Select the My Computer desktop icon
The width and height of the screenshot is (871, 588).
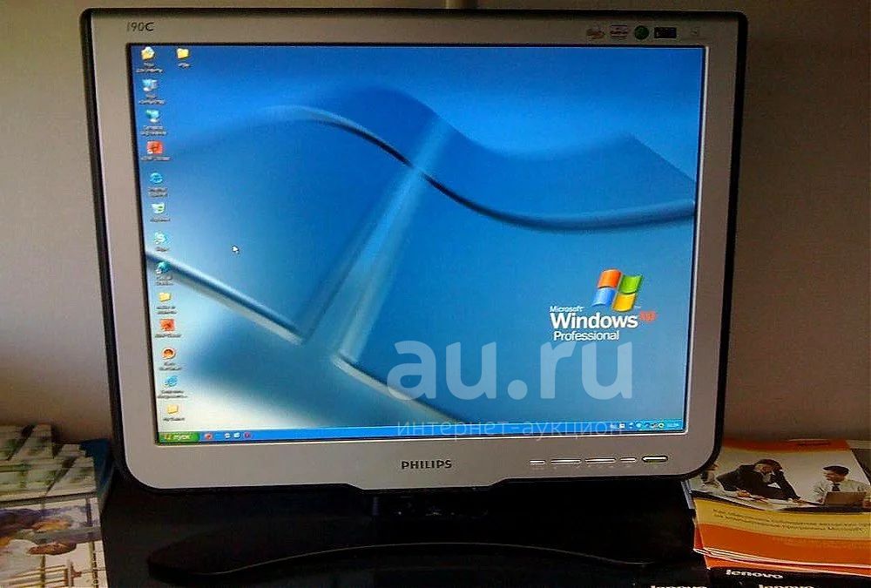(x=150, y=85)
